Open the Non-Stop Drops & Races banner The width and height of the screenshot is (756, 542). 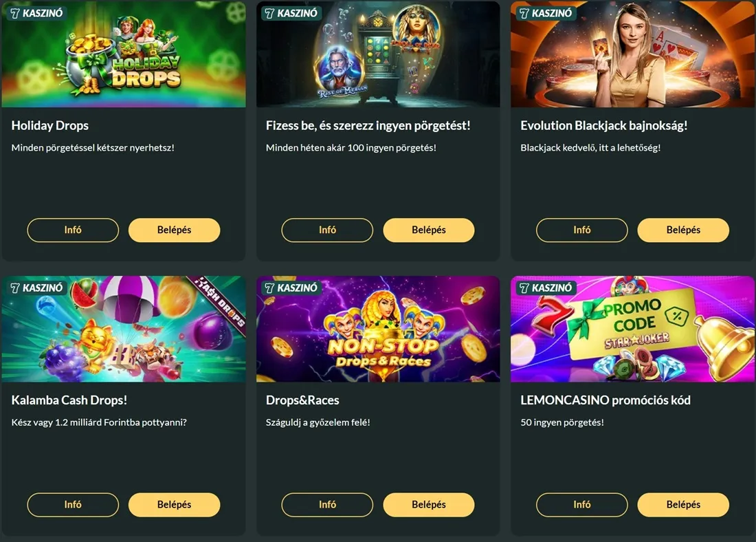tap(378, 329)
